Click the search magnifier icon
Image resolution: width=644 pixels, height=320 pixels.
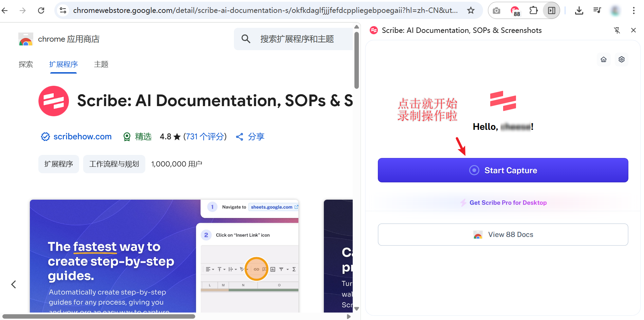pos(246,39)
